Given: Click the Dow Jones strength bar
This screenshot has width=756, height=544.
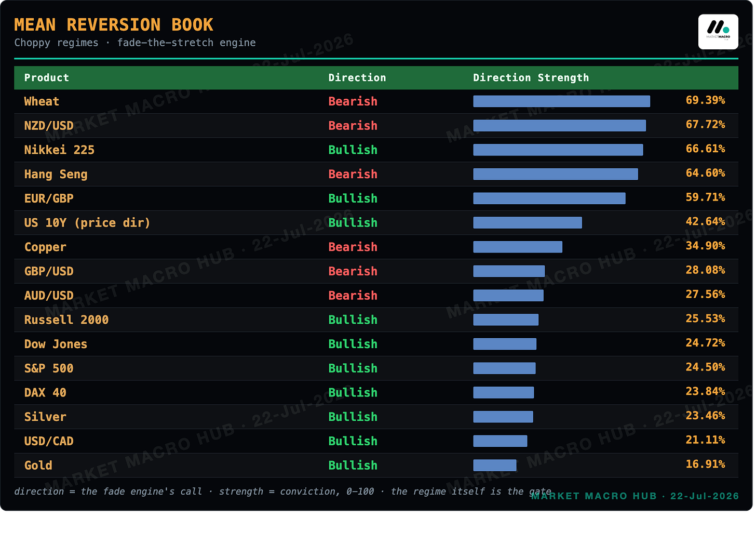Looking at the screenshot, I should 505,344.
